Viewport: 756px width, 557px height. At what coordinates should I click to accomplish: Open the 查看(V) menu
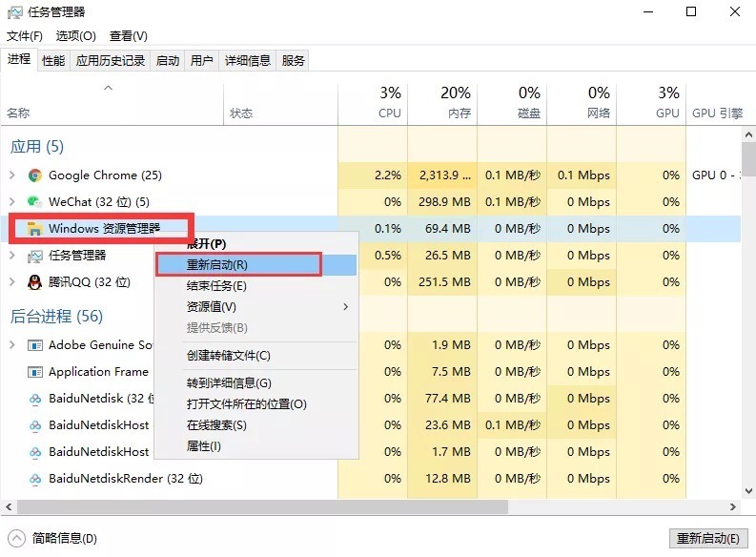pyautogui.click(x=129, y=36)
